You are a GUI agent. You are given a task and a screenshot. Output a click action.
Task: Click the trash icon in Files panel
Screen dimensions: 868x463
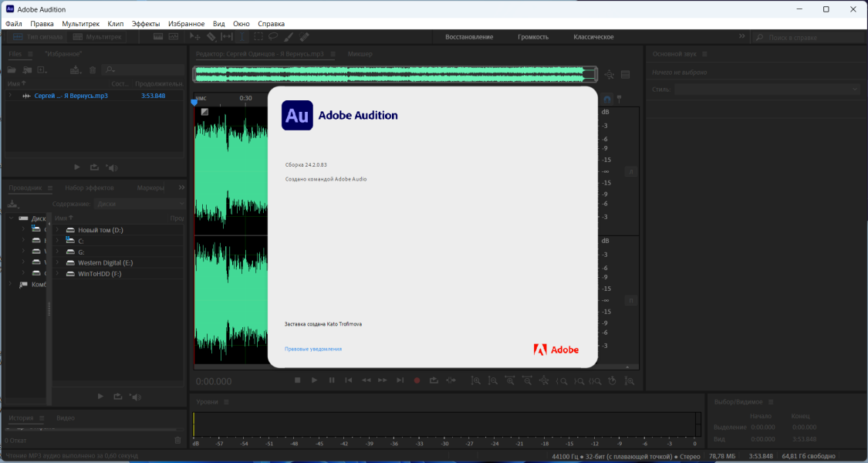(x=93, y=69)
